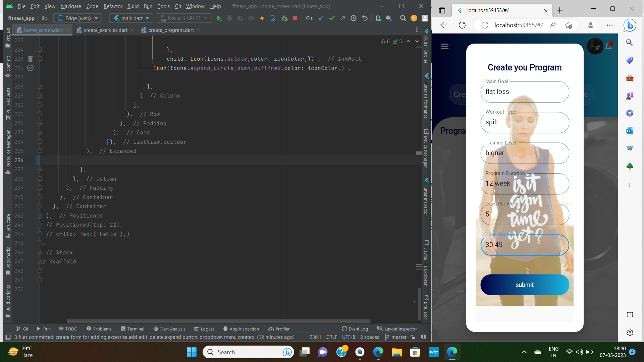Trigger Flutter hot reload with the lightning icon
The height and width of the screenshot is (362, 644).
[262, 18]
